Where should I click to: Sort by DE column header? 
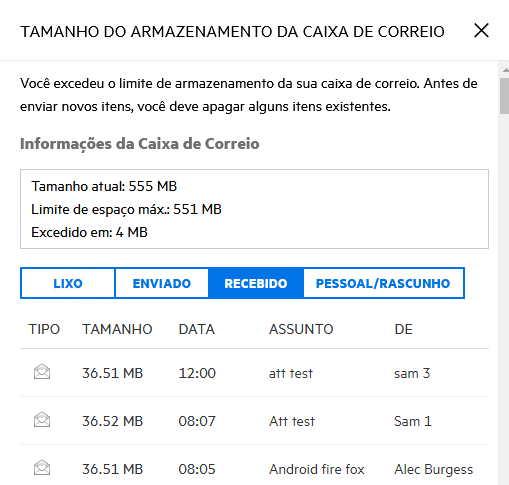(x=403, y=329)
